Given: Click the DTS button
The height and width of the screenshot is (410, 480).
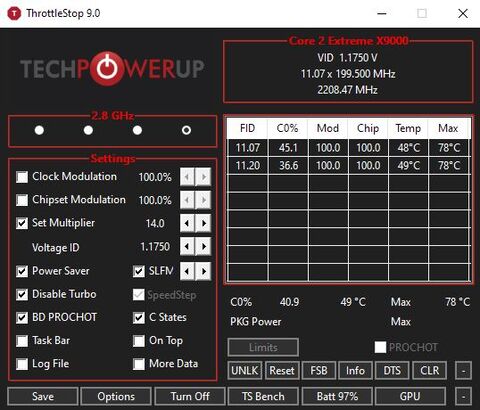Looking at the screenshot, I should [x=392, y=370].
